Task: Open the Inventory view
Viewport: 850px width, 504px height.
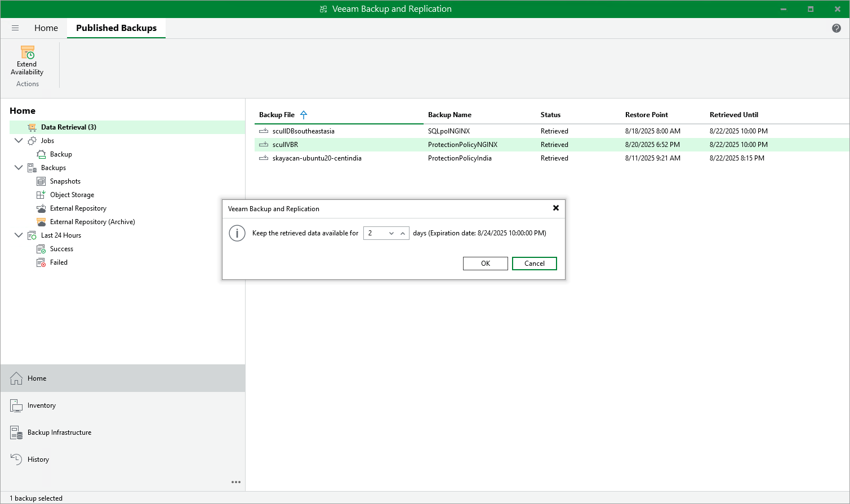Action: click(x=123, y=405)
